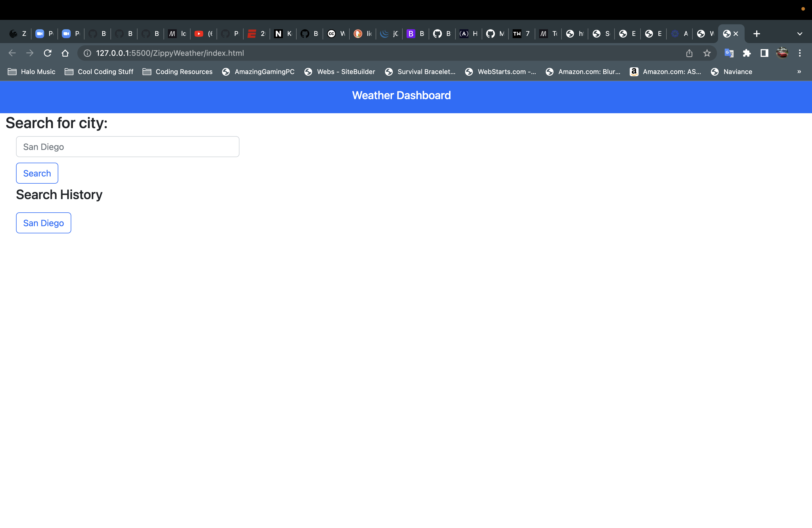Open the share icon in the address bar
812x528 pixels.
pyautogui.click(x=689, y=53)
